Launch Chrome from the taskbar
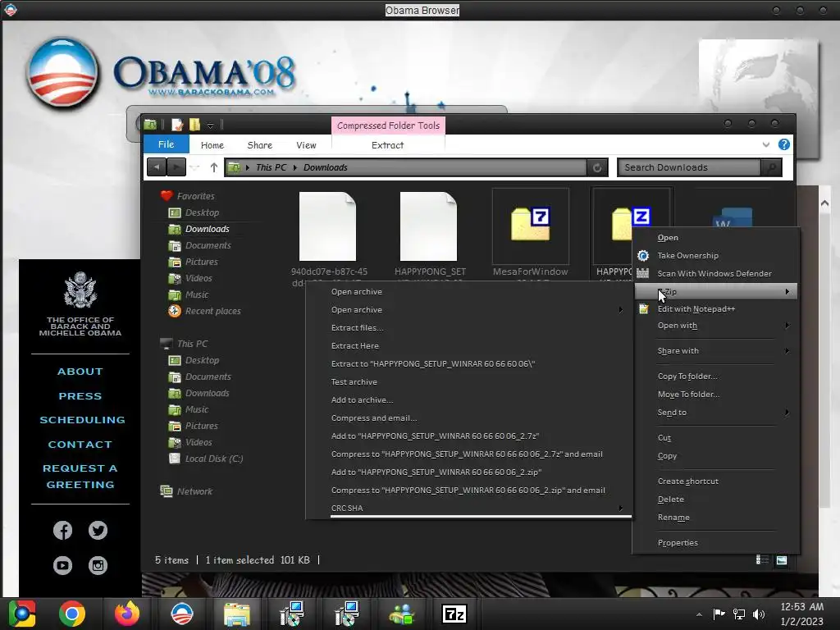Viewport: 840px width, 630px height. pos(72,614)
